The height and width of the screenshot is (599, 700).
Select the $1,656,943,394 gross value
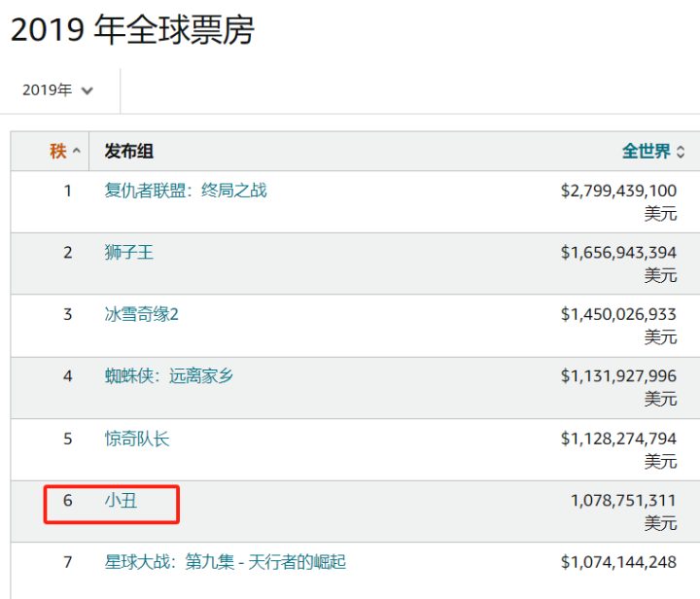618,253
